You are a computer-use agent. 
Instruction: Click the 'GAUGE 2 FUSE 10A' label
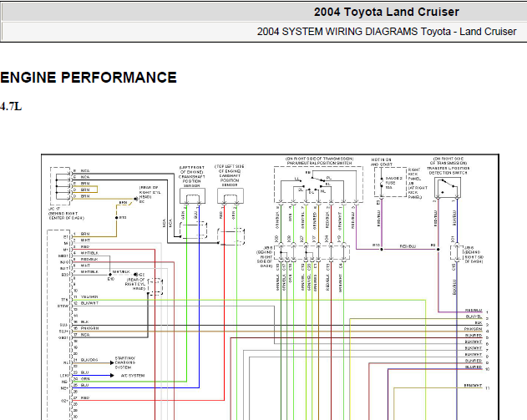point(393,183)
